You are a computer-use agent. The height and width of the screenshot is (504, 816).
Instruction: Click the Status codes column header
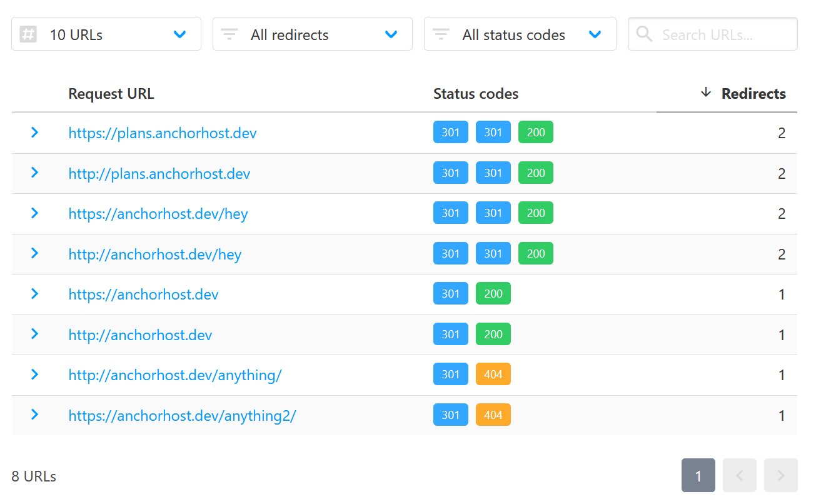[476, 94]
